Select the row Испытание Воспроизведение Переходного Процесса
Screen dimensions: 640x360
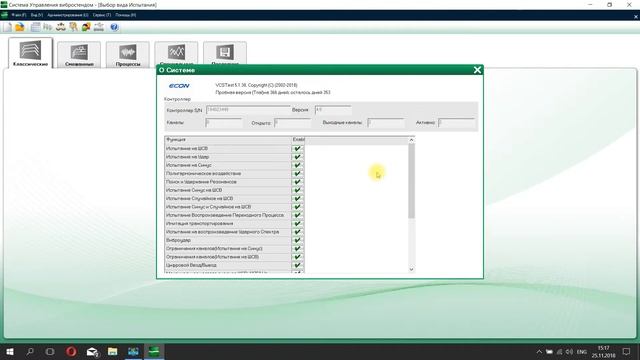click(x=228, y=215)
